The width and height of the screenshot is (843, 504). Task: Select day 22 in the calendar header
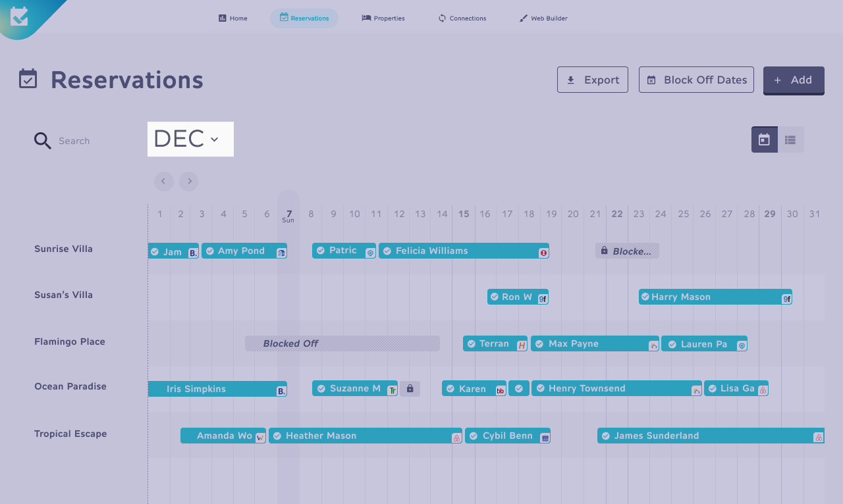point(617,214)
